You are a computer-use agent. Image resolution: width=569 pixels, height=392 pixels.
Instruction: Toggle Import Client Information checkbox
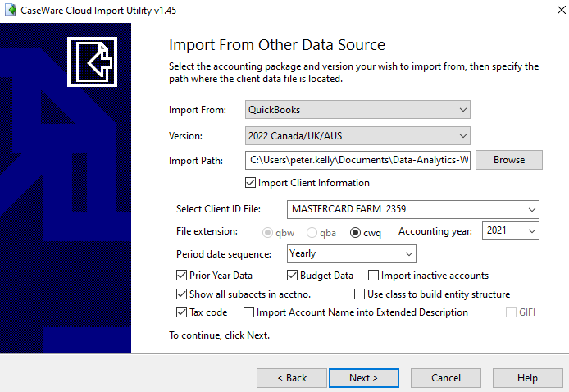click(251, 183)
